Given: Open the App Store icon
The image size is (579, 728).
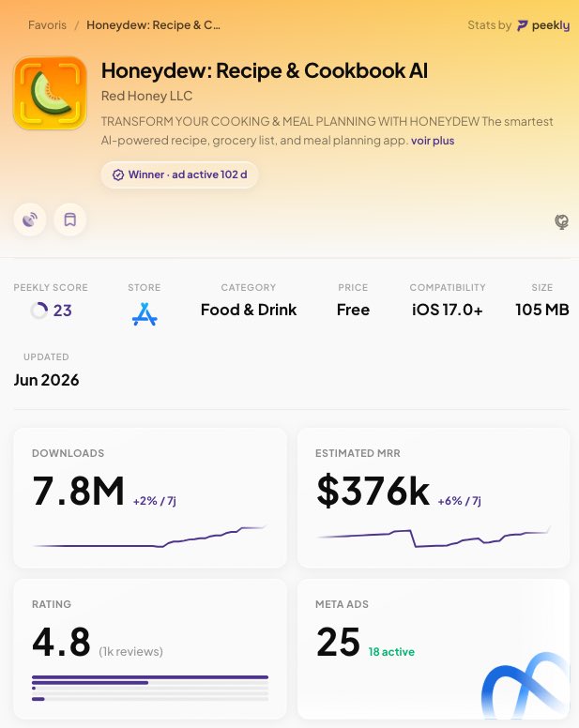Looking at the screenshot, I should coord(145,314).
